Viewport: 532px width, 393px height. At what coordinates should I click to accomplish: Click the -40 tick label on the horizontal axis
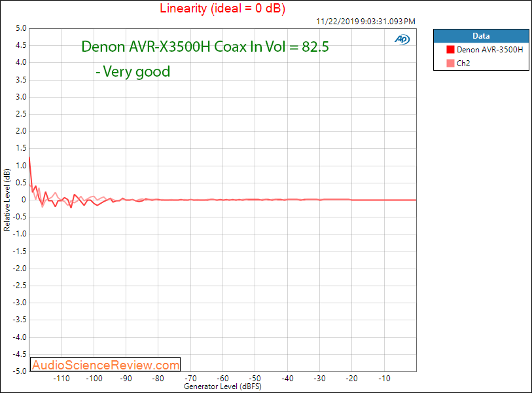coord(287,379)
